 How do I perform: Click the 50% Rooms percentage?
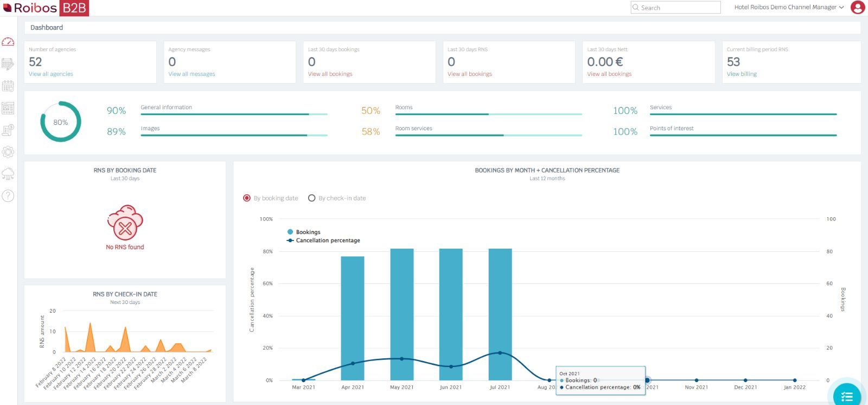371,111
